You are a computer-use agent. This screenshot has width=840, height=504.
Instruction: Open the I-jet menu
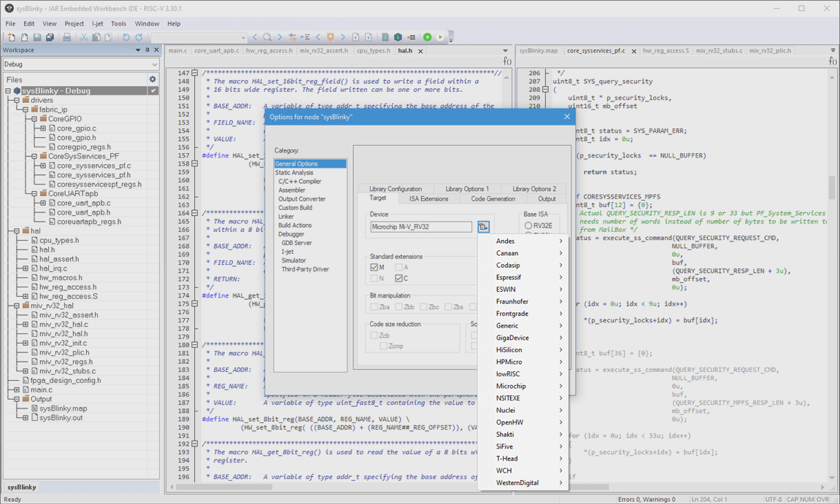click(x=98, y=23)
